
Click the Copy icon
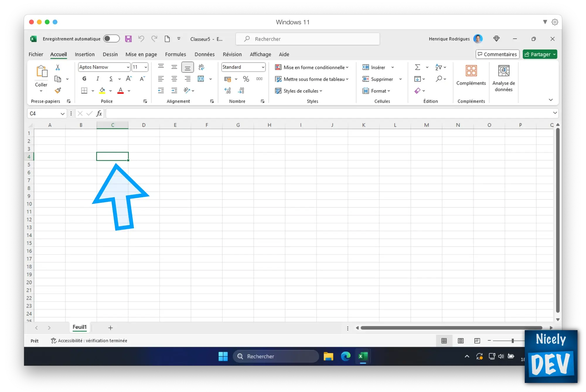click(58, 79)
